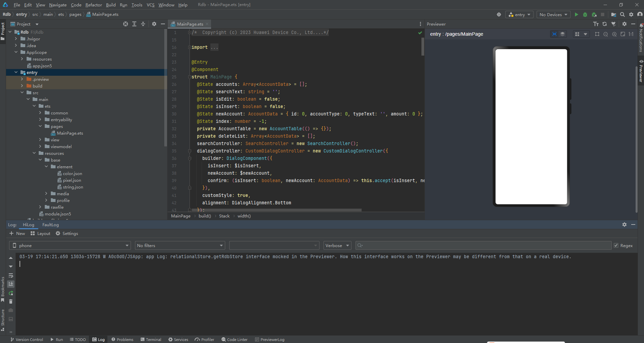Switch to the FaultLog tab
644x343 pixels.
pos(50,225)
